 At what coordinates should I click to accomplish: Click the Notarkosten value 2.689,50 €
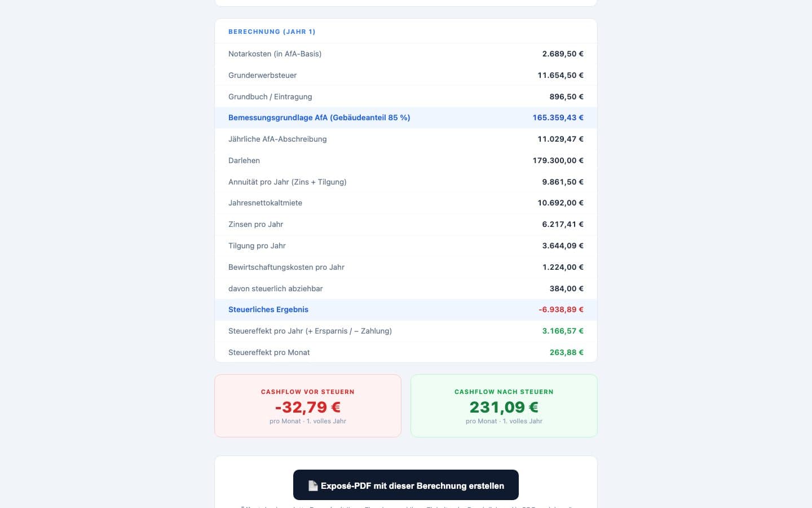tap(563, 54)
